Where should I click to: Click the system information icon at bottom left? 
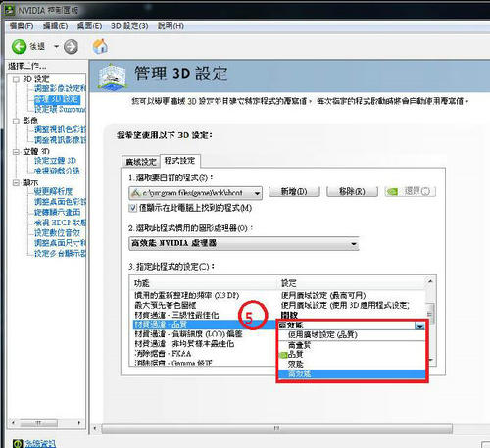coord(18,444)
